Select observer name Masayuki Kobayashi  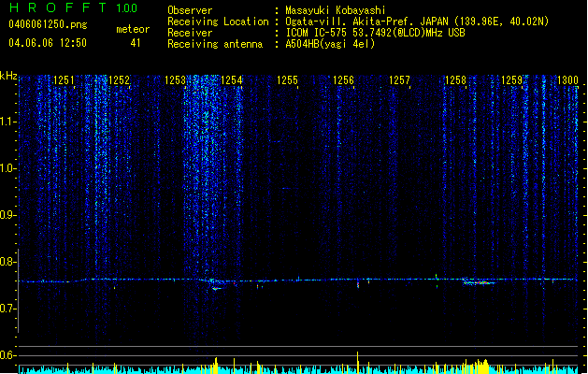[x=336, y=10]
